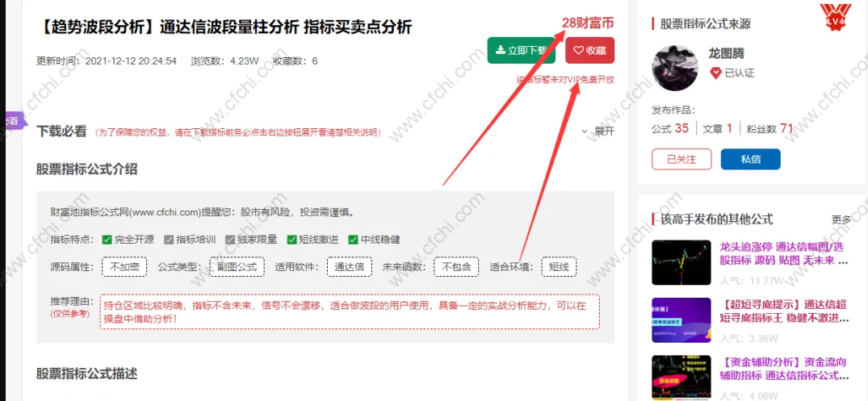
Task: Open the author's 公式 35 count
Action: [670, 128]
